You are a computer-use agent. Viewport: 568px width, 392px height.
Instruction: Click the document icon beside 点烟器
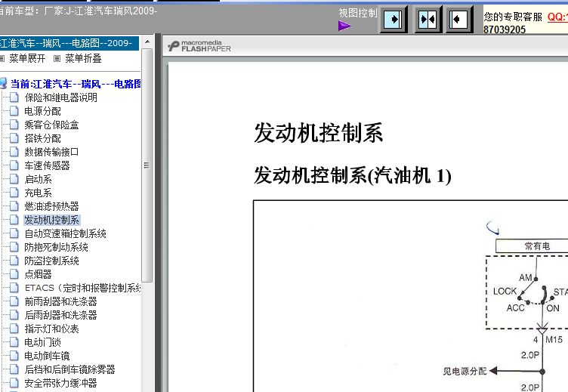point(14,274)
